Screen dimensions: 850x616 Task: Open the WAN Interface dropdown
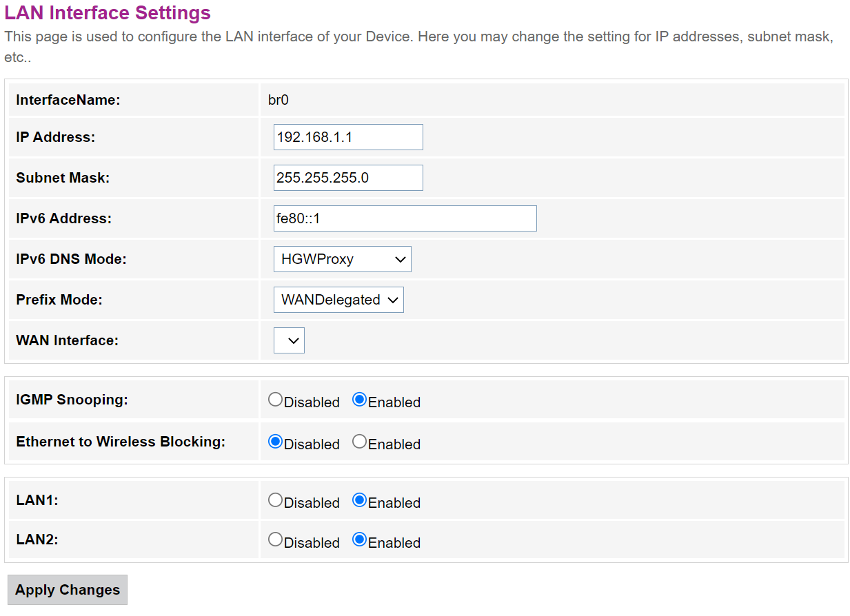[289, 340]
